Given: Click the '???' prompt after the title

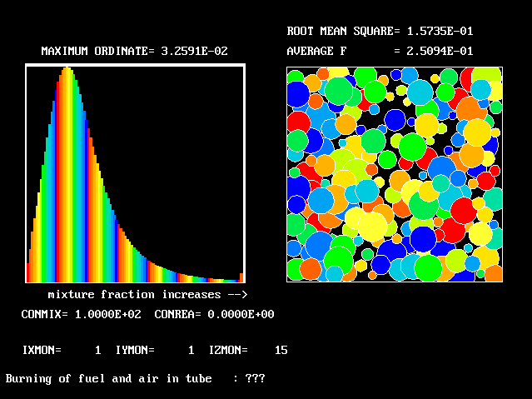Looking at the screenshot, I should [255, 379].
